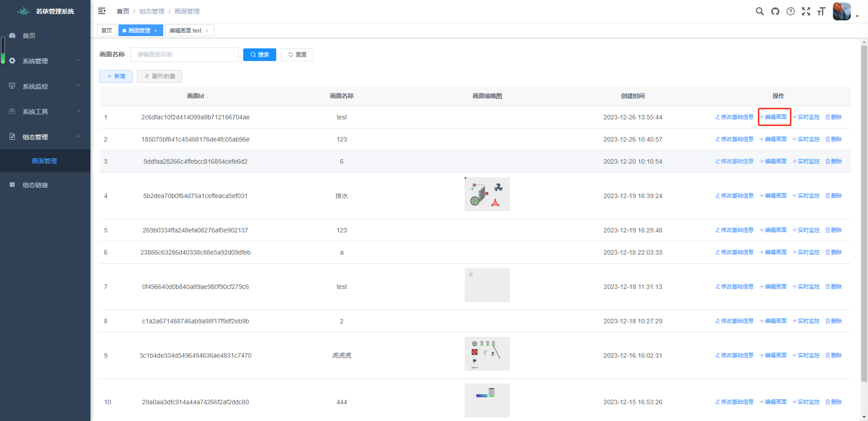Expand the 系统管理 sidebar menu
The image size is (868, 421).
45,61
